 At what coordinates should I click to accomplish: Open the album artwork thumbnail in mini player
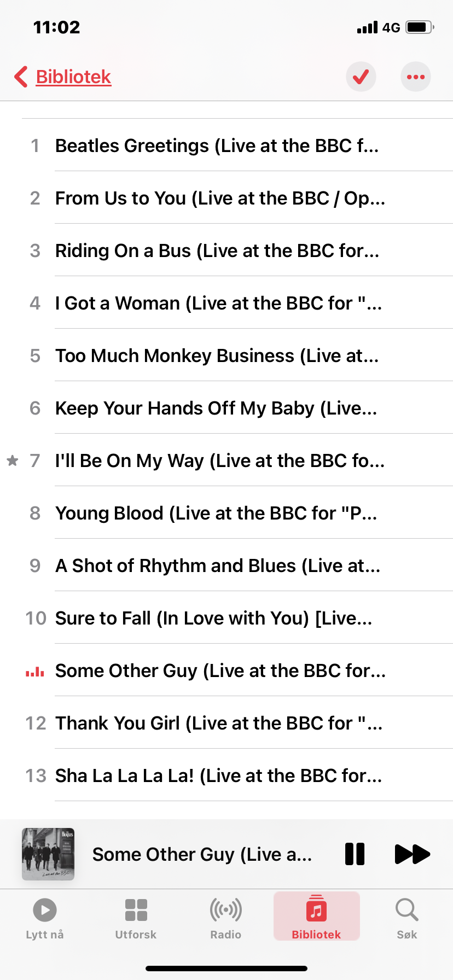(x=48, y=854)
